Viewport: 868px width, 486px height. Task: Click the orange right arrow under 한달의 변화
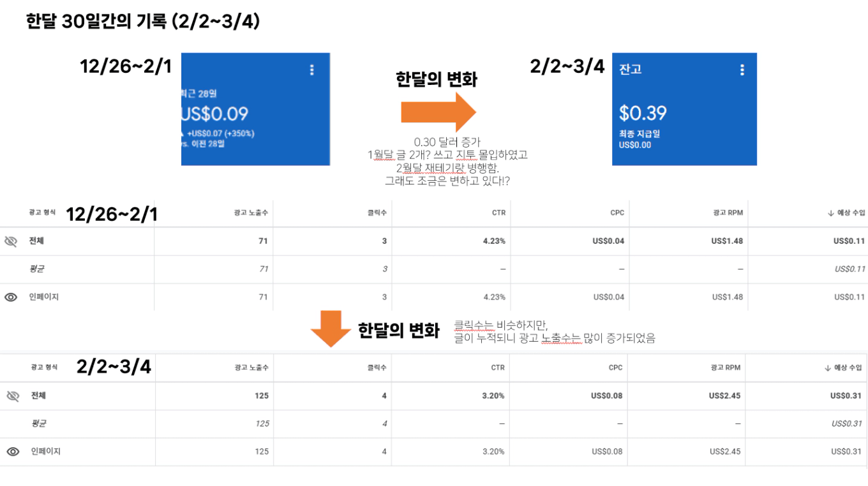[438, 112]
